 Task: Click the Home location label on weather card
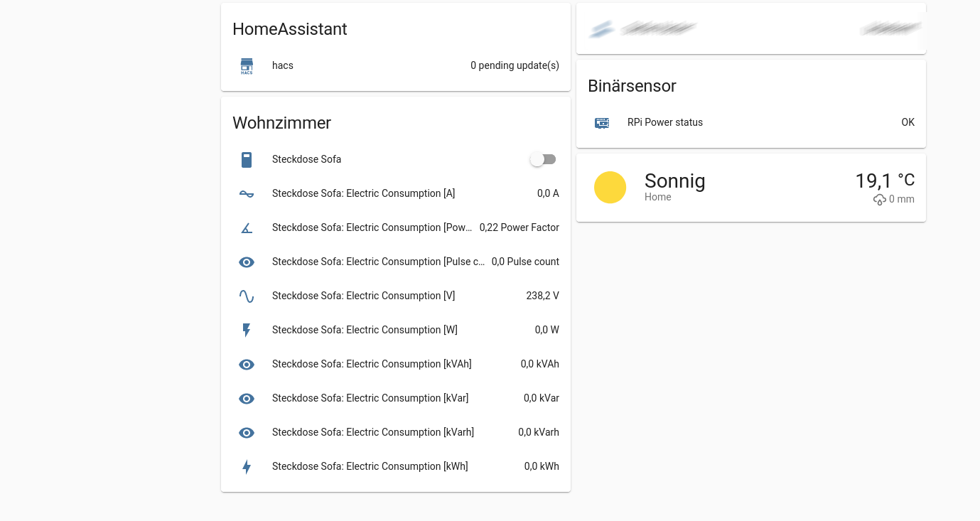pyautogui.click(x=657, y=197)
